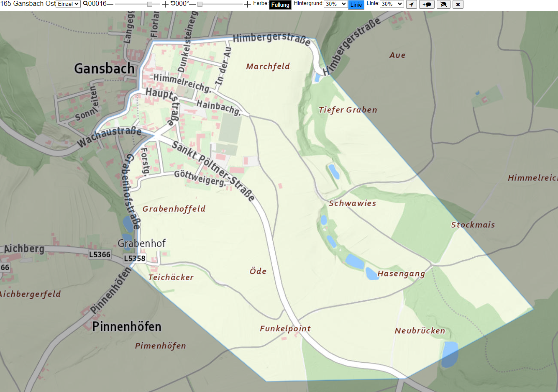Viewport: 558px width, 392px height.
Task: Click the L5366 road marker on map
Action: pos(100,254)
